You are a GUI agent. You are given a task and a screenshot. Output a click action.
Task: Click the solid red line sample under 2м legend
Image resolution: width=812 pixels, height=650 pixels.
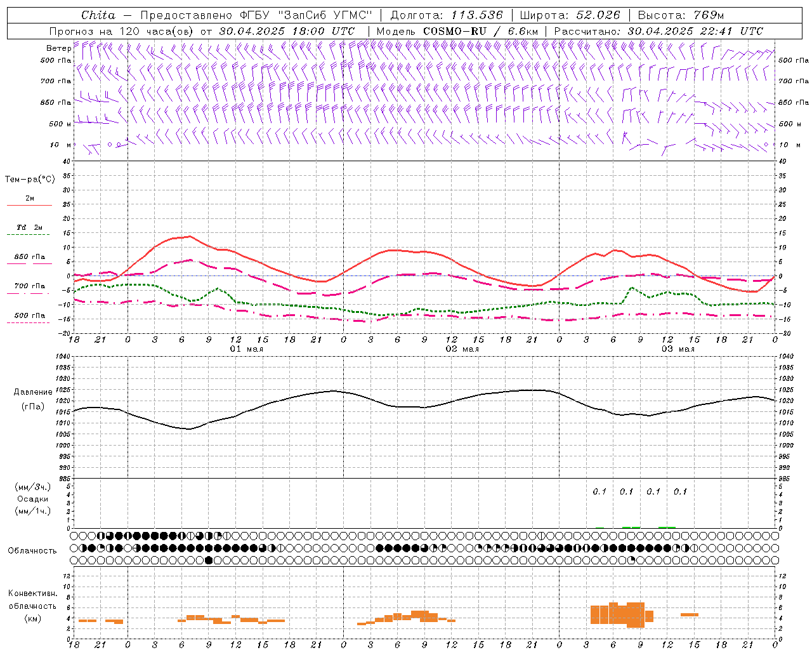(29, 206)
